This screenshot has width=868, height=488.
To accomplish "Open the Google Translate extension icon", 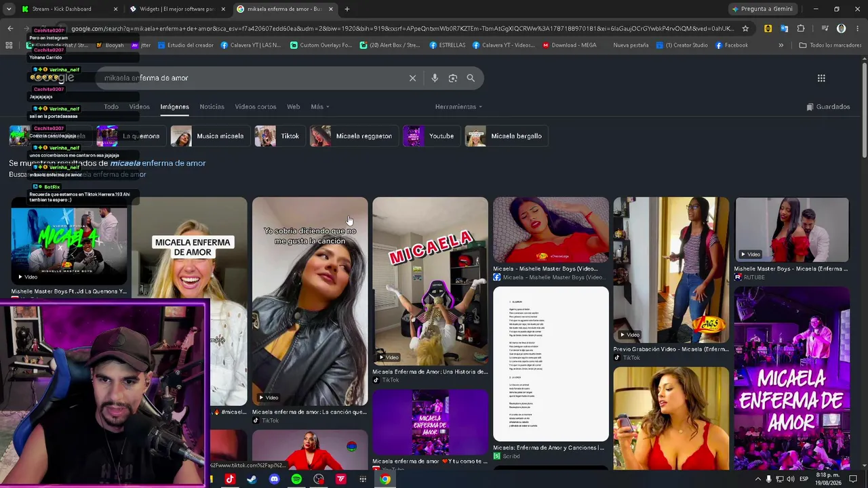I will (784, 28).
